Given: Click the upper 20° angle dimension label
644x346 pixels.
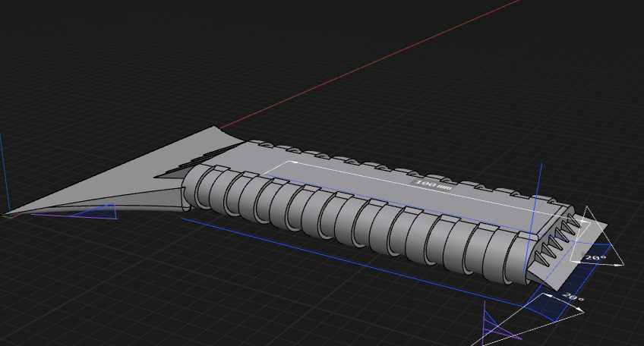Looking at the screenshot, I should point(595,258).
